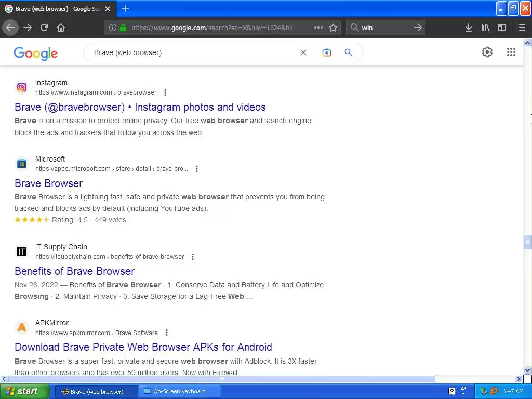Screen dimensions: 532x399
Task: Click the 'APKMirror' site name text
Action: (52, 323)
